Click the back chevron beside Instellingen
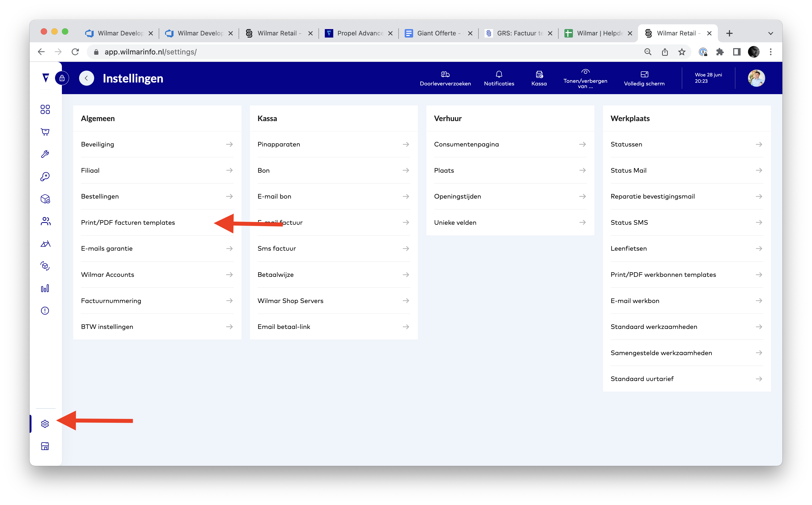This screenshot has width=812, height=505. [x=86, y=78]
